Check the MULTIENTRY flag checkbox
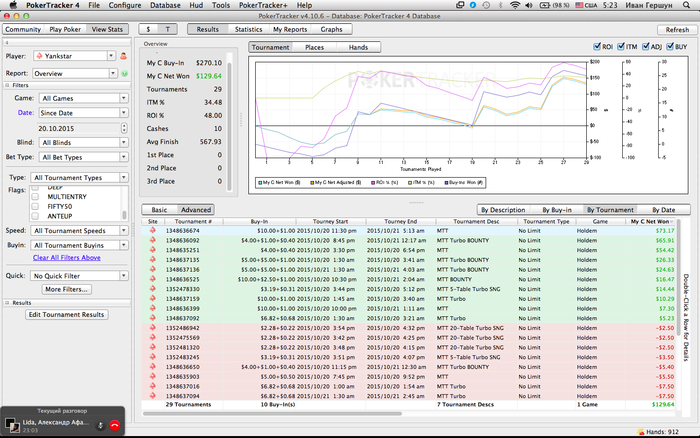 (35, 196)
